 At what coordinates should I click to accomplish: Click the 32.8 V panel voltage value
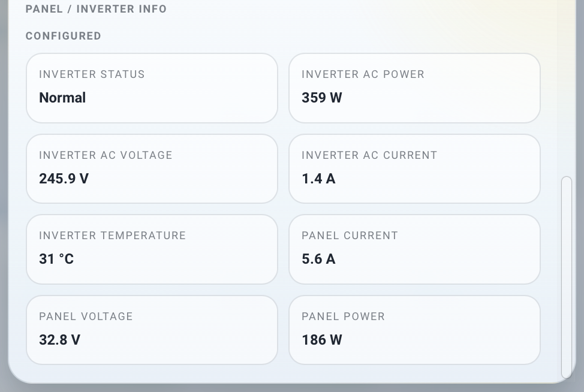[x=59, y=339]
